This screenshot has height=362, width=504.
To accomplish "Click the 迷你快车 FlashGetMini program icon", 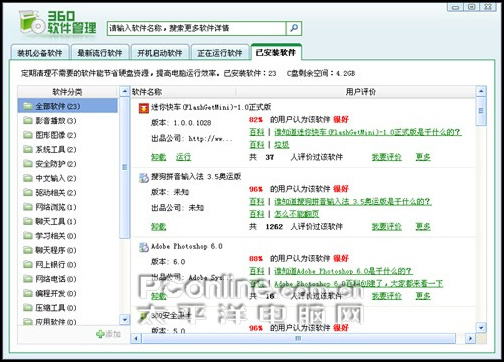I will [x=144, y=108].
